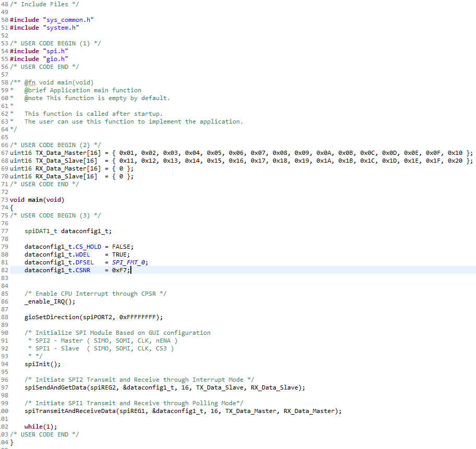
Task: Click the USER CODE BEGIN (1) comment
Action: [x=55, y=43]
